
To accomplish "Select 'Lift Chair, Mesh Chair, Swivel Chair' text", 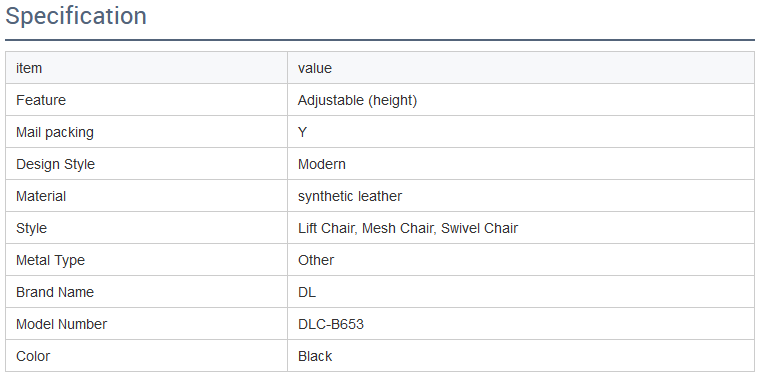I will pos(408,228).
